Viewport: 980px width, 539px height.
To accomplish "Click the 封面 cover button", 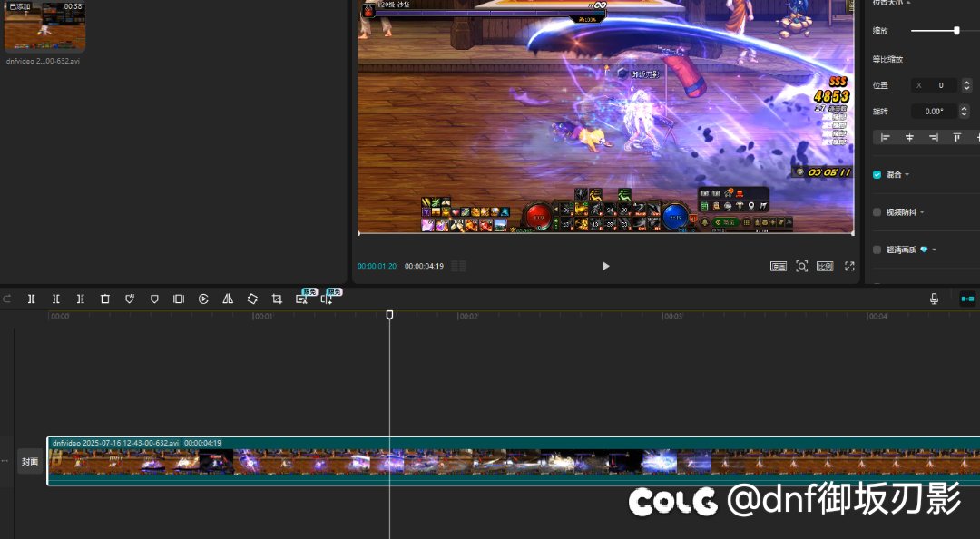I will pyautogui.click(x=30, y=462).
